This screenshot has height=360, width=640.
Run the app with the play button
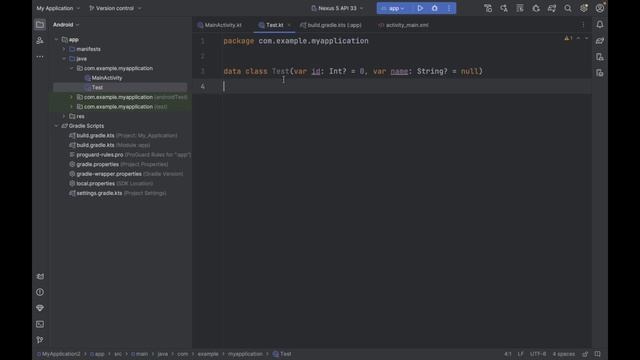[420, 8]
